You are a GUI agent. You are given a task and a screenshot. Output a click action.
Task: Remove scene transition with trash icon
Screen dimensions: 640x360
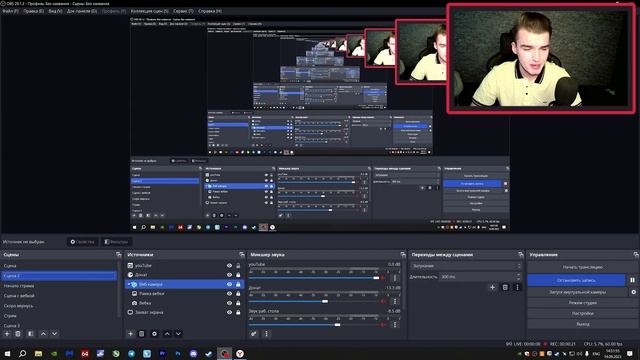coord(505,287)
